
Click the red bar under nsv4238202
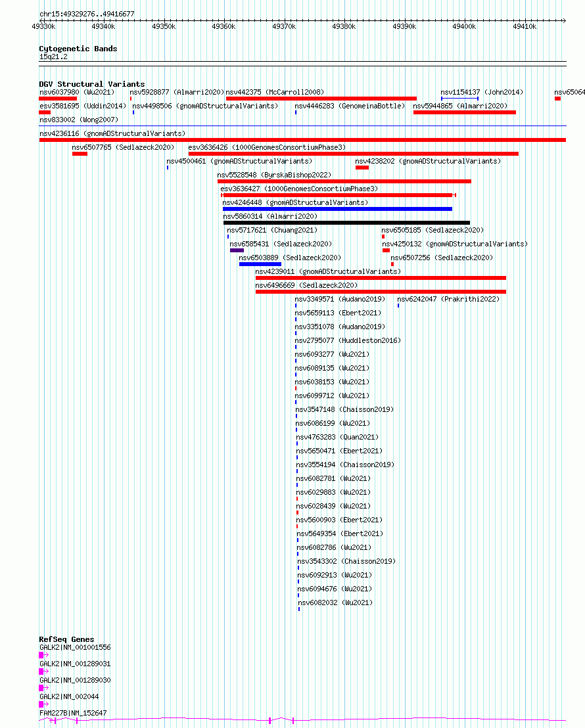point(362,168)
